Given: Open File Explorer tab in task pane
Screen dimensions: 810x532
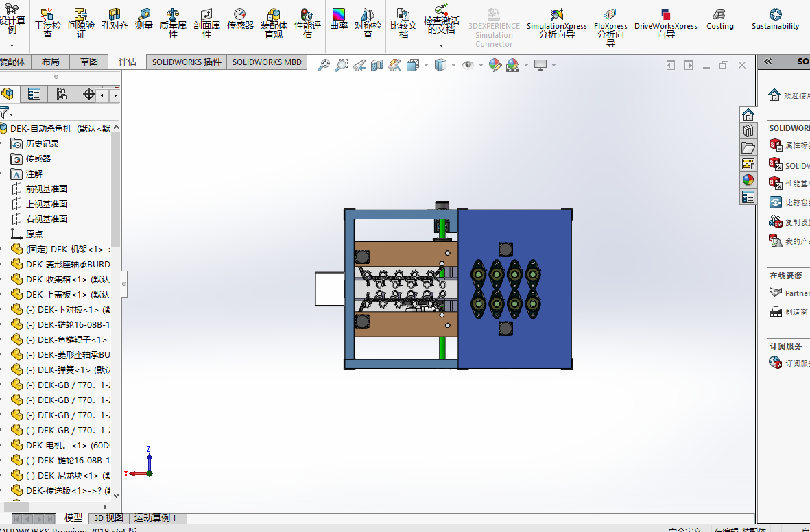Looking at the screenshot, I should [x=748, y=147].
